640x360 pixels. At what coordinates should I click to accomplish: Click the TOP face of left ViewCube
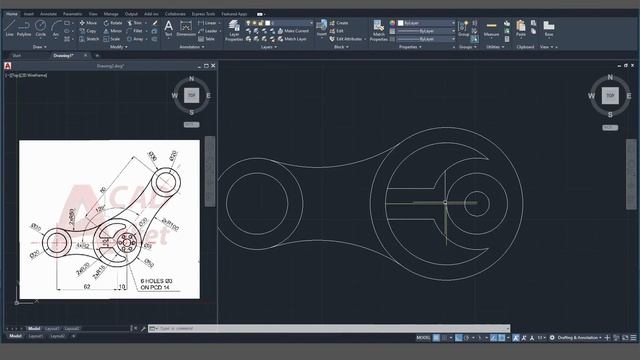[x=191, y=96]
